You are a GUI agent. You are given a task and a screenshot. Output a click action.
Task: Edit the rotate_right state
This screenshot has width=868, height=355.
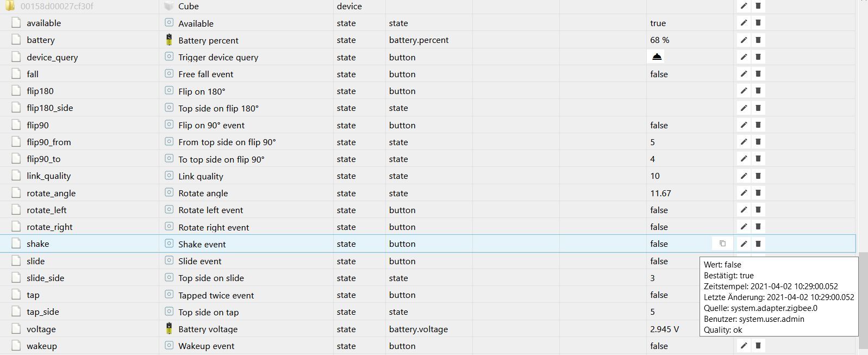click(744, 227)
